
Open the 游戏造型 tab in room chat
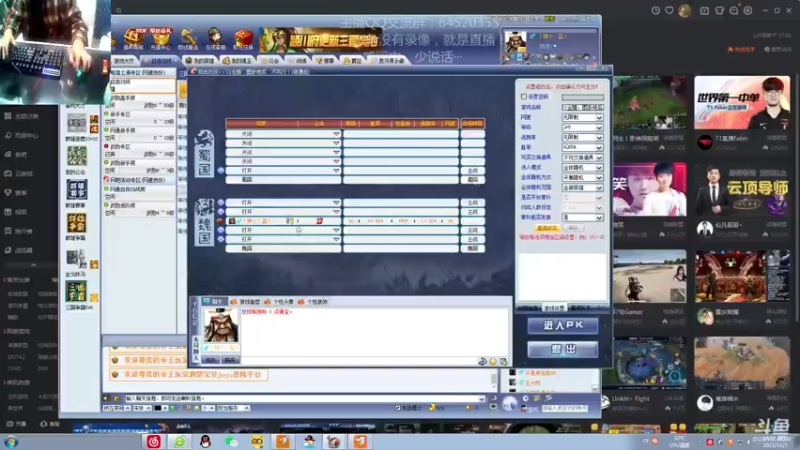click(x=246, y=302)
